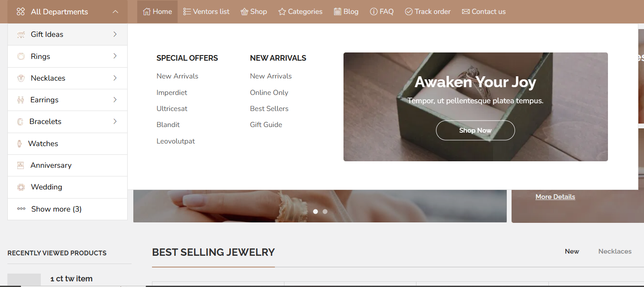
Task: Click the Gift Ideas category icon
Action: coord(21,35)
